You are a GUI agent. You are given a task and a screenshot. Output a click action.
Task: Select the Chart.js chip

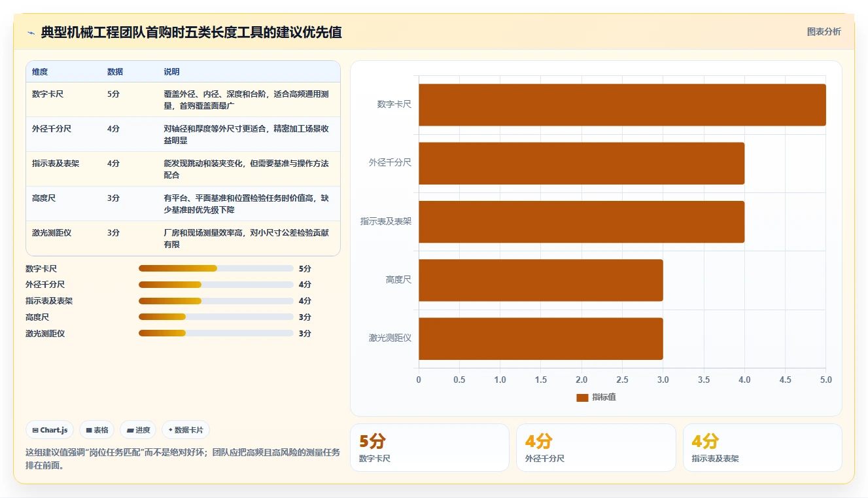tap(50, 430)
